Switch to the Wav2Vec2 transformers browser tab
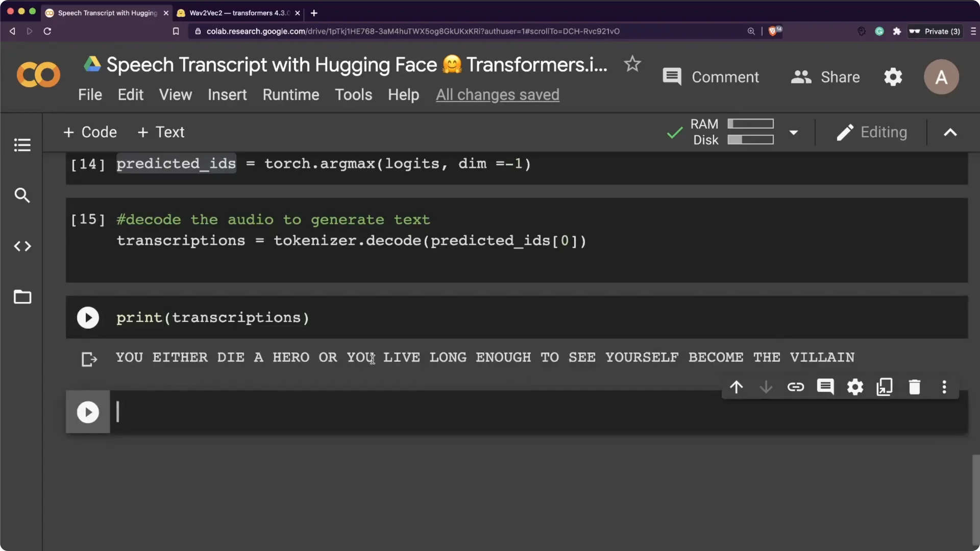Image resolution: width=980 pixels, height=551 pixels. [235, 13]
